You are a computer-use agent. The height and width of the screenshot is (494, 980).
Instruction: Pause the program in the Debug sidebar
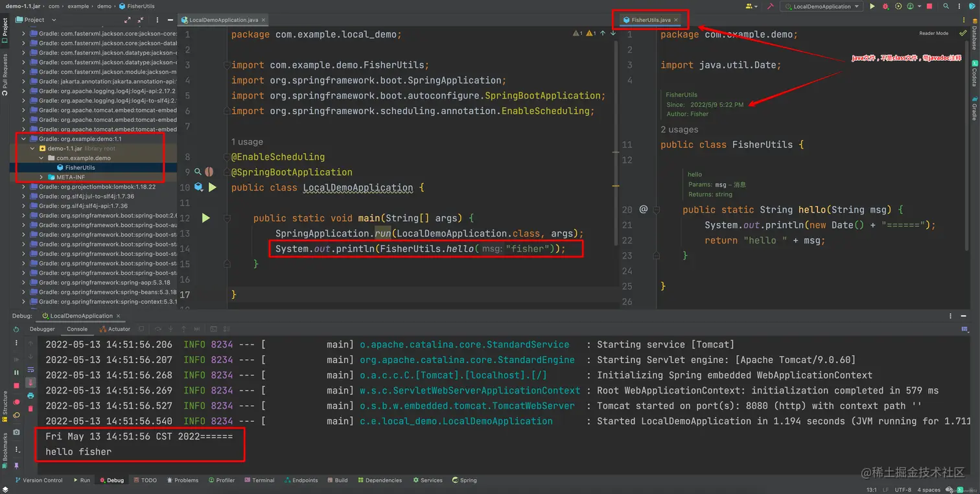16,373
